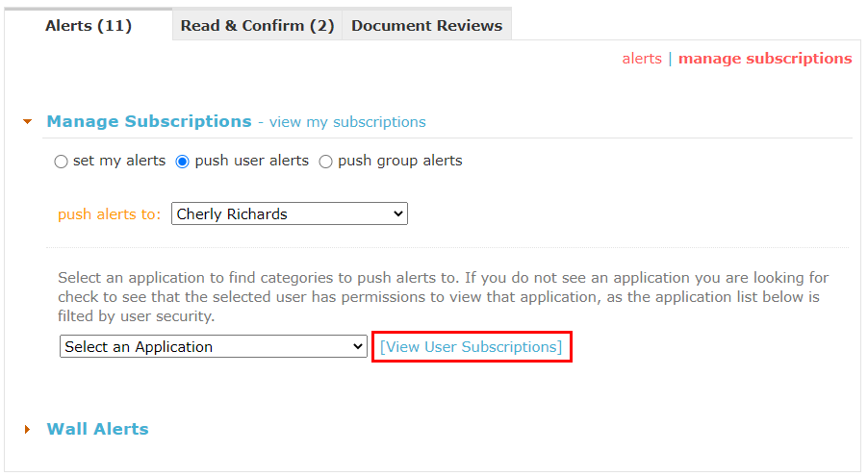Screen dimensions: 868x476
Task: Click the red 'alerts' link
Action: (x=642, y=59)
